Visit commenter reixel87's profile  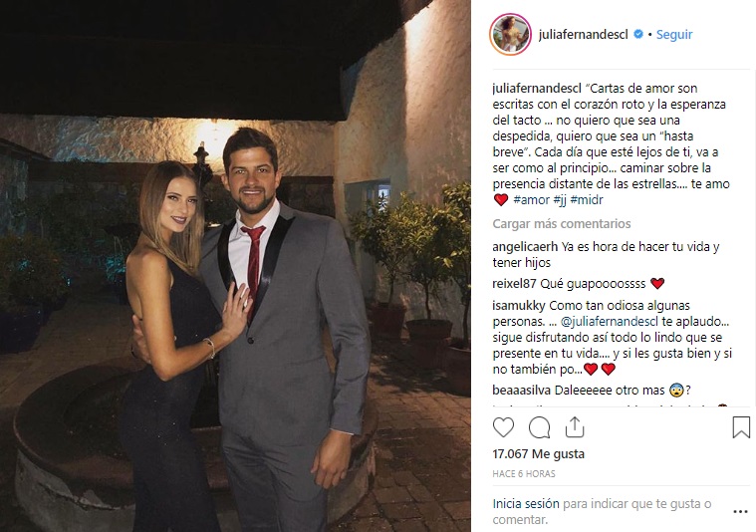click(514, 284)
